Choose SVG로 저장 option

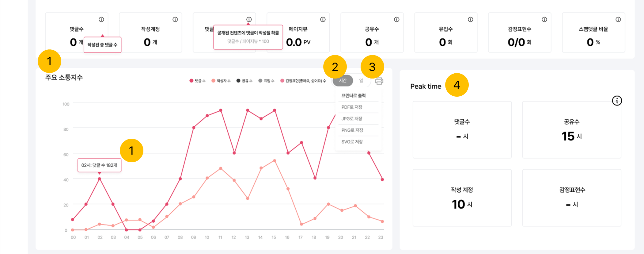pos(352,142)
